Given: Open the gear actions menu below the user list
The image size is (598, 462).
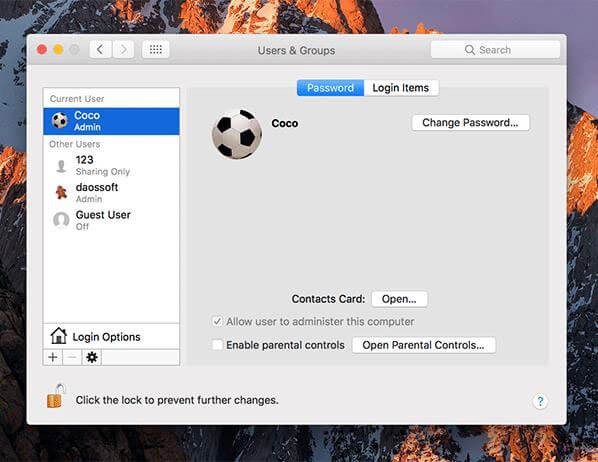Looking at the screenshot, I should pyautogui.click(x=92, y=357).
